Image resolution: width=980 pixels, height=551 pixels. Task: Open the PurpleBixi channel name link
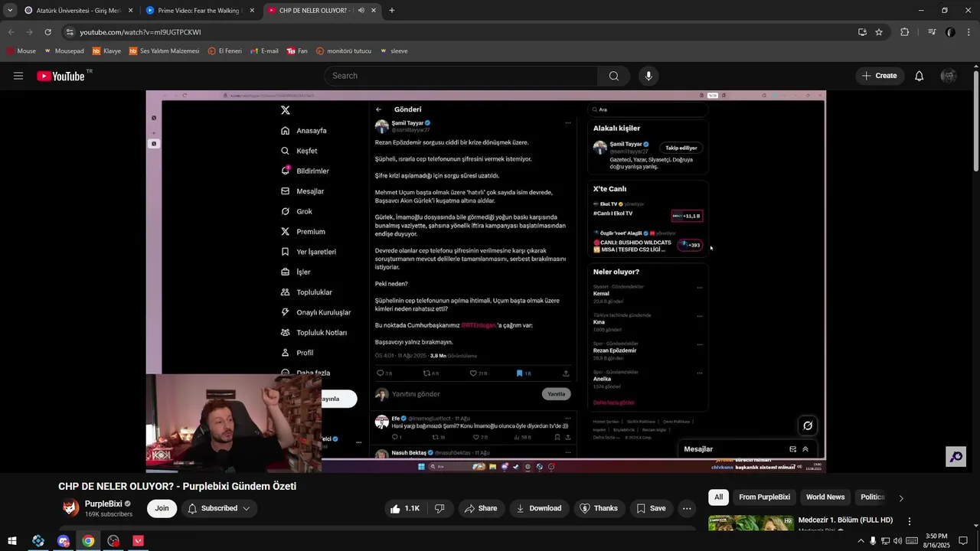coord(103,504)
